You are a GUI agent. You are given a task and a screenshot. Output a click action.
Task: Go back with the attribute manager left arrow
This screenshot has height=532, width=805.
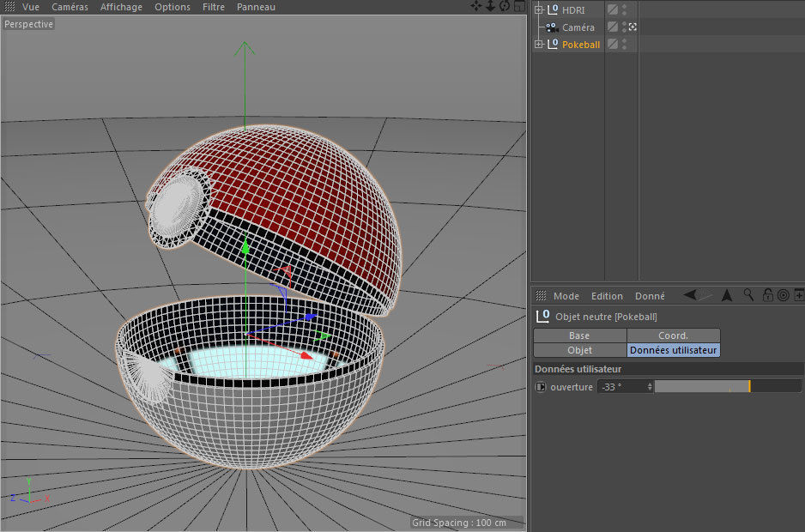pyautogui.click(x=691, y=295)
